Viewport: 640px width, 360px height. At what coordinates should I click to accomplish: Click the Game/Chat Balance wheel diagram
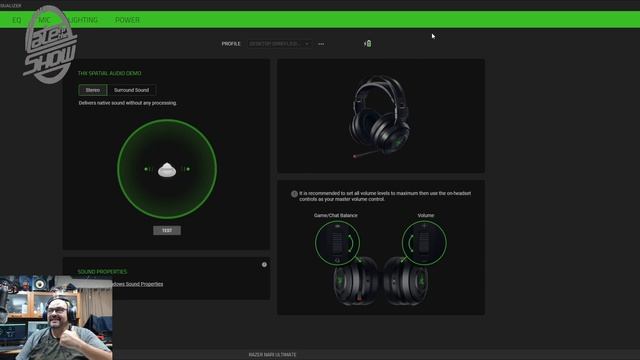[337, 243]
